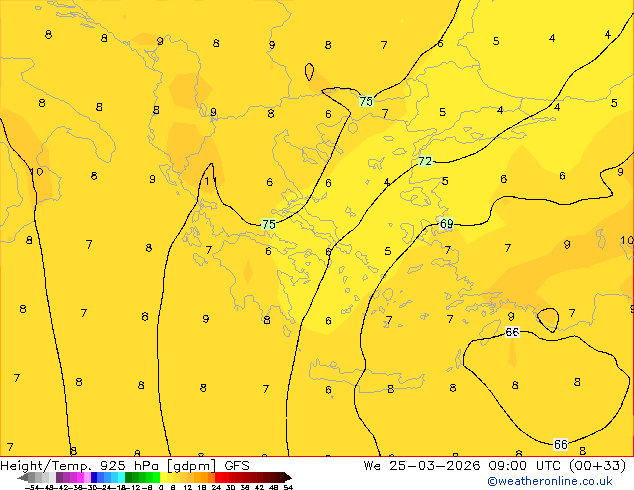Image resolution: width=634 pixels, height=490 pixels.
Task: Click the 'We' weekday abbreviation
Action: pos(372,466)
